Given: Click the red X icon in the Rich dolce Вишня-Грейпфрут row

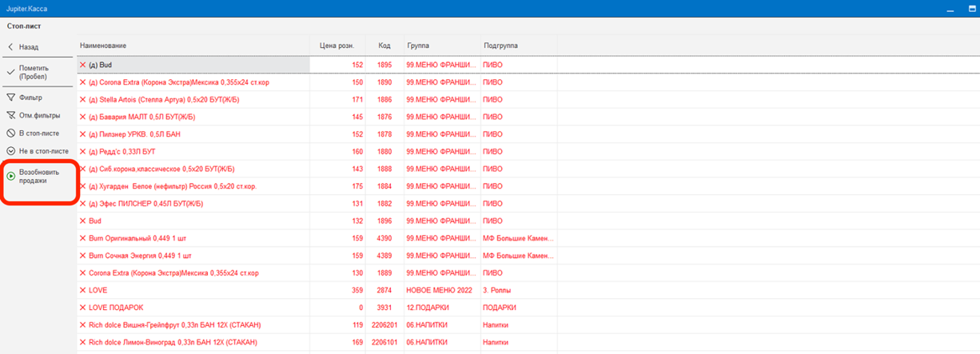Looking at the screenshot, I should 83,325.
